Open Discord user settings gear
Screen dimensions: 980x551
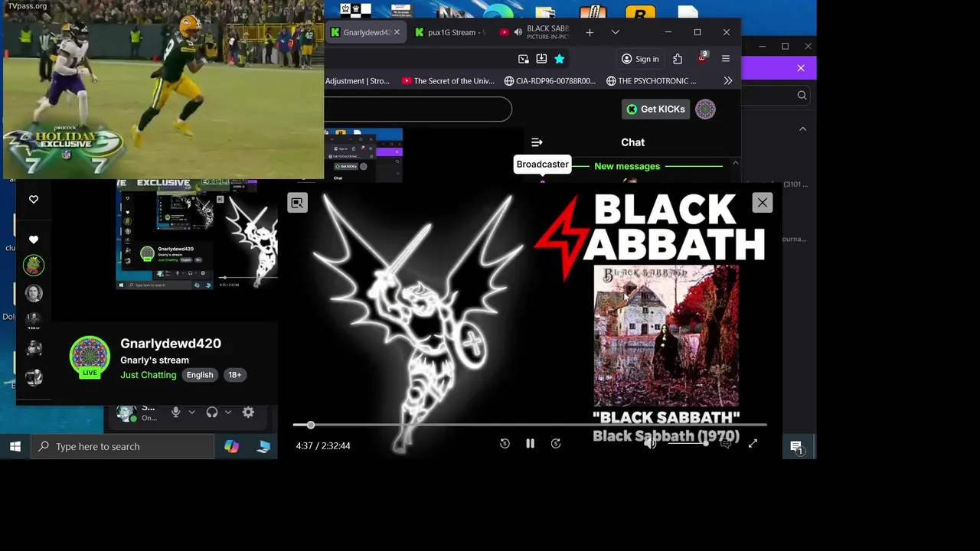point(248,412)
